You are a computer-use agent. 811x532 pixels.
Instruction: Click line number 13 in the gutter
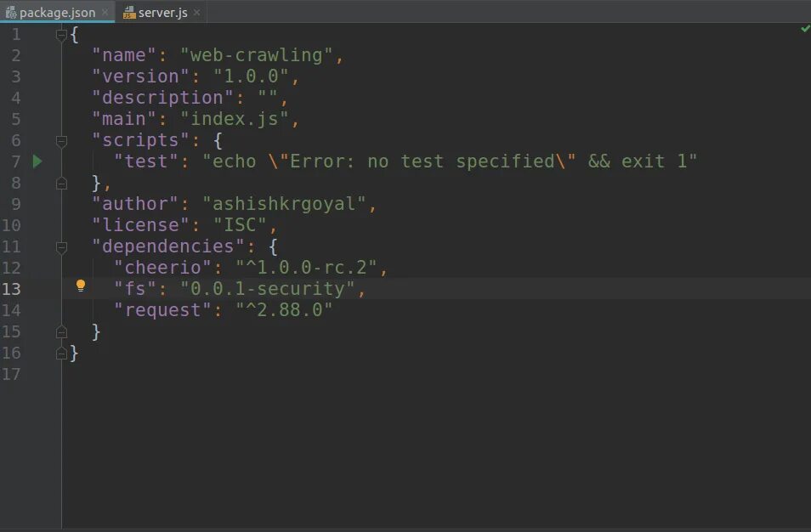pyautogui.click(x=11, y=288)
